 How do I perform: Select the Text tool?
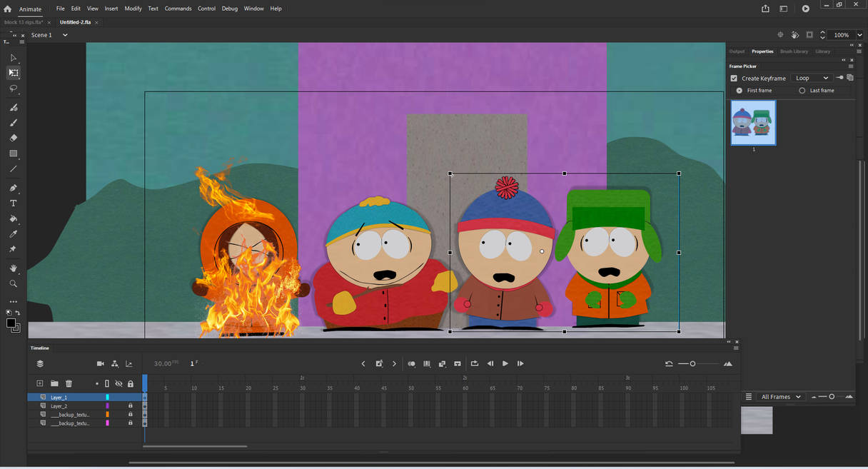[x=13, y=203]
